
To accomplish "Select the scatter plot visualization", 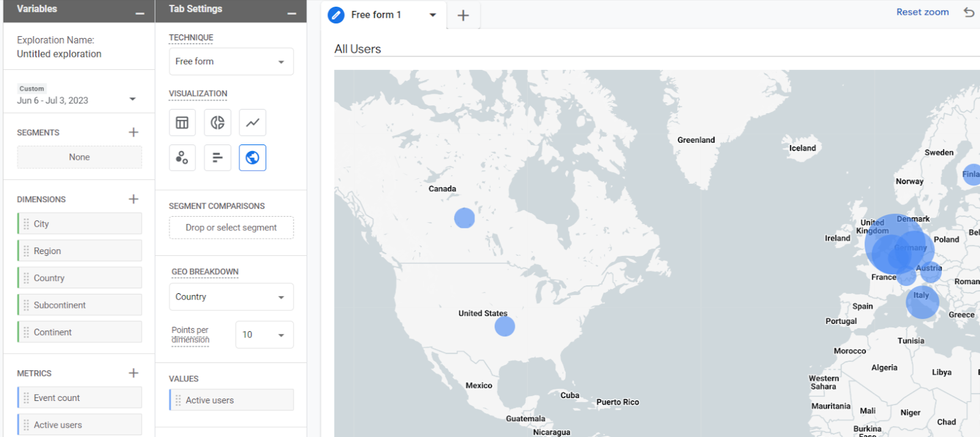I will pos(182,158).
